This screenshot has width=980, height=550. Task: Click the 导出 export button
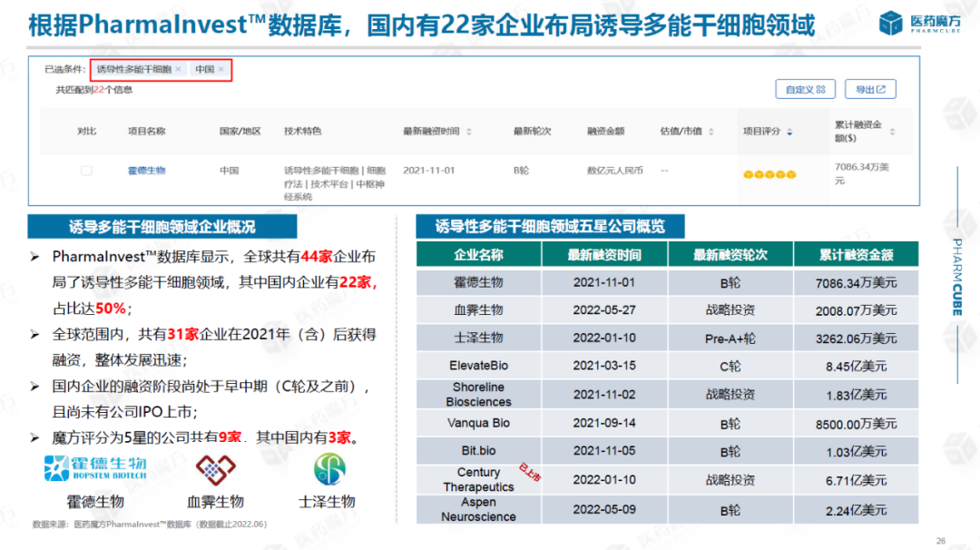tap(870, 89)
